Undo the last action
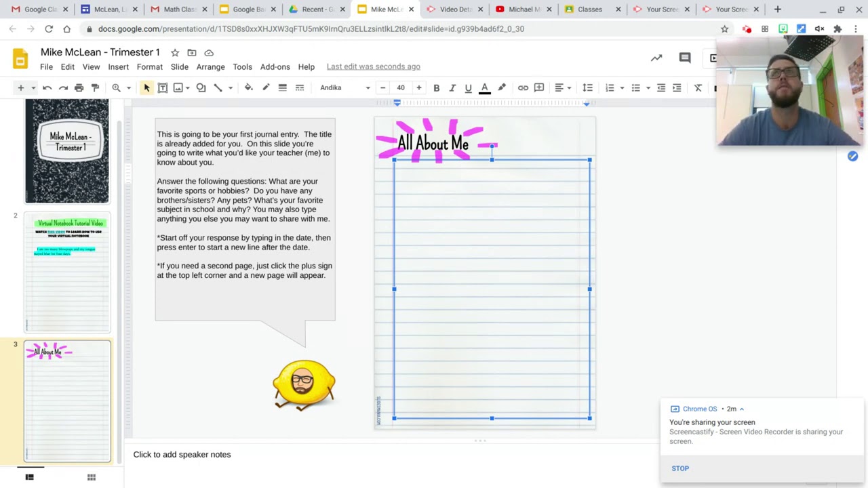Viewport: 868px width, 488px height. pyautogui.click(x=47, y=87)
